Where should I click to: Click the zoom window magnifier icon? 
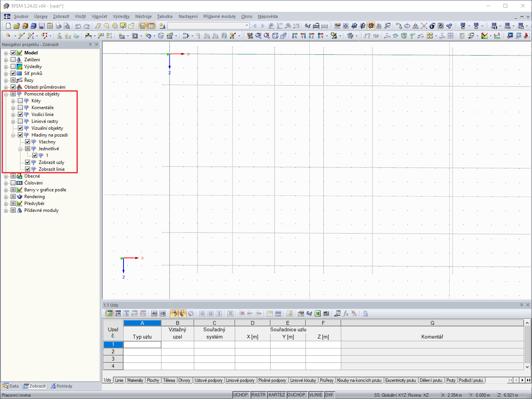[x=258, y=35]
